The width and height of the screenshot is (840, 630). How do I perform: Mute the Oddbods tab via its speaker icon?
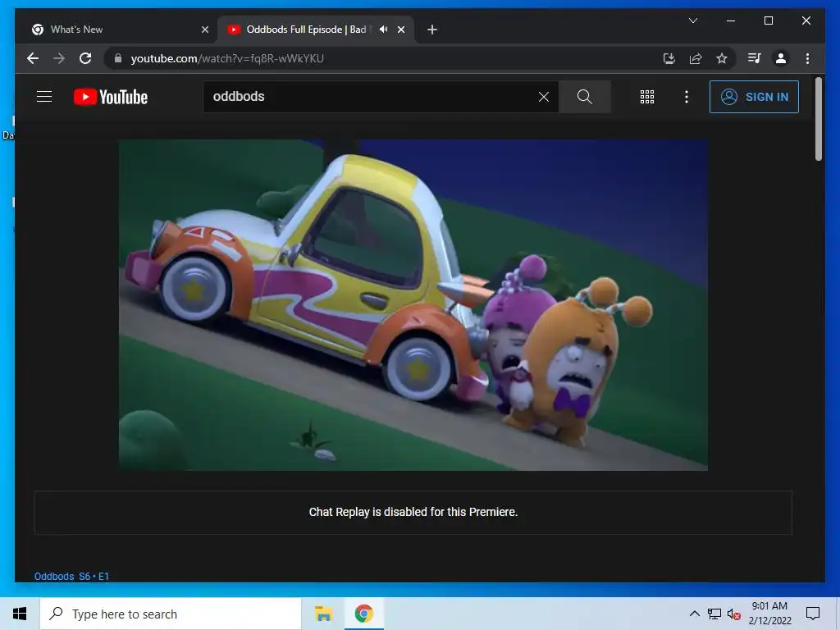click(x=383, y=30)
